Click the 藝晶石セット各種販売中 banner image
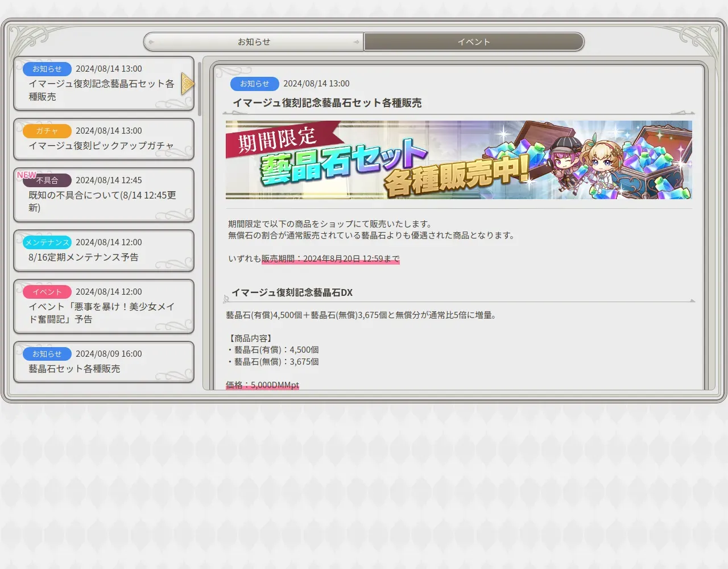The height and width of the screenshot is (569, 728). click(459, 159)
